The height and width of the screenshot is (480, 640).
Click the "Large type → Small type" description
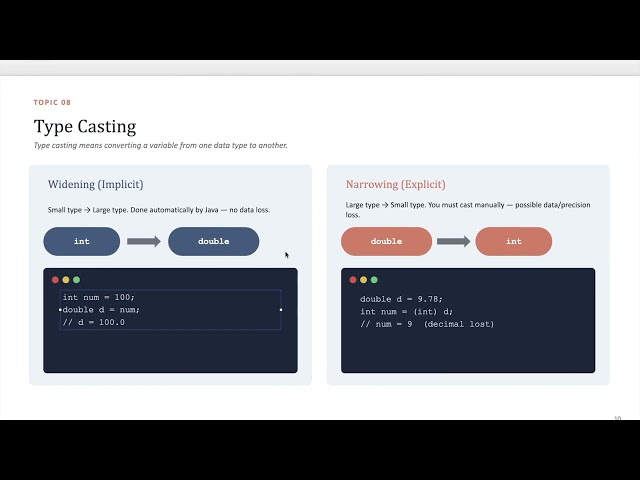coord(468,209)
